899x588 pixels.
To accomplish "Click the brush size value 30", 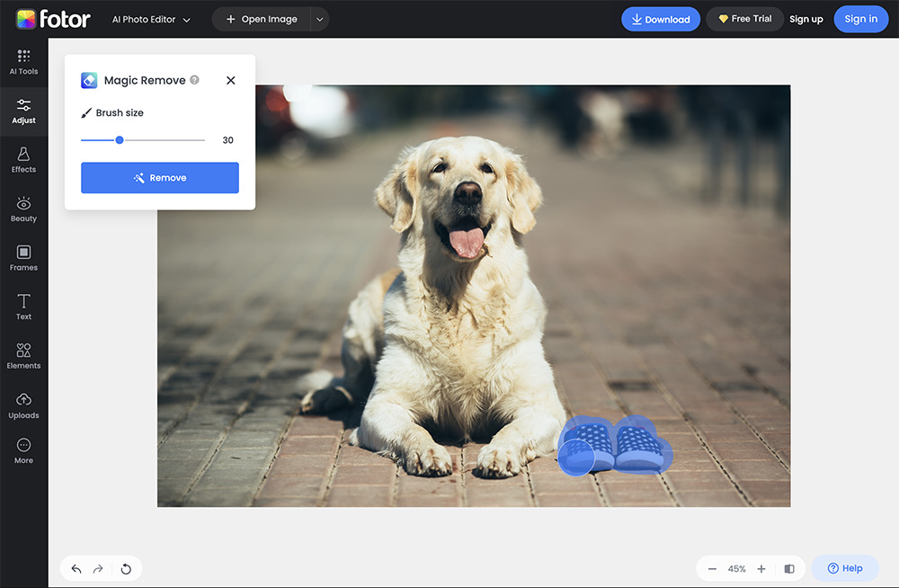I will [x=227, y=140].
